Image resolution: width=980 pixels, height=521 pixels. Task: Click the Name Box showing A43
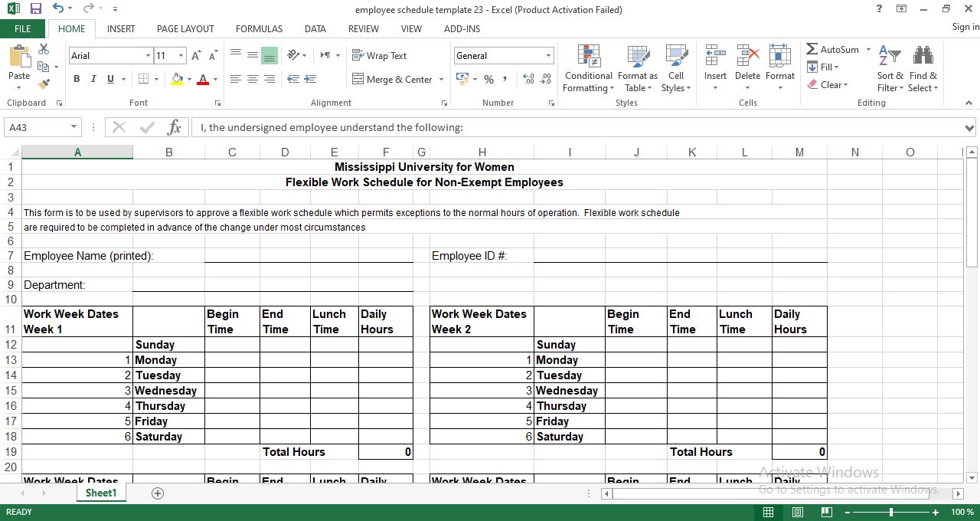pyautogui.click(x=37, y=127)
